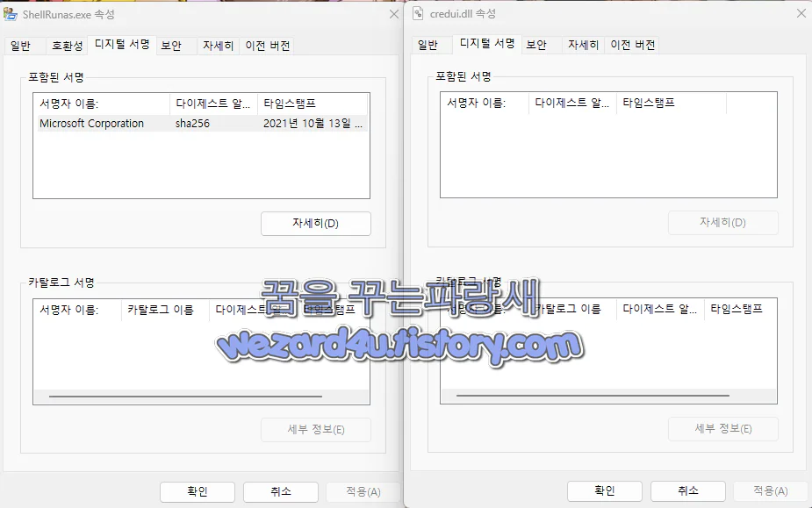Image resolution: width=812 pixels, height=508 pixels.
Task: Click 세부 정보(E) in the ShellRunas catalog section
Action: coord(315,429)
